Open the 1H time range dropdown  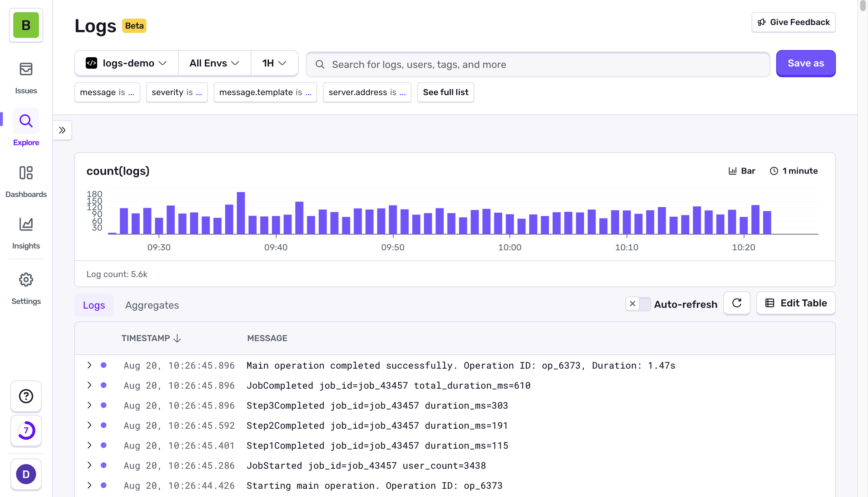click(x=274, y=63)
